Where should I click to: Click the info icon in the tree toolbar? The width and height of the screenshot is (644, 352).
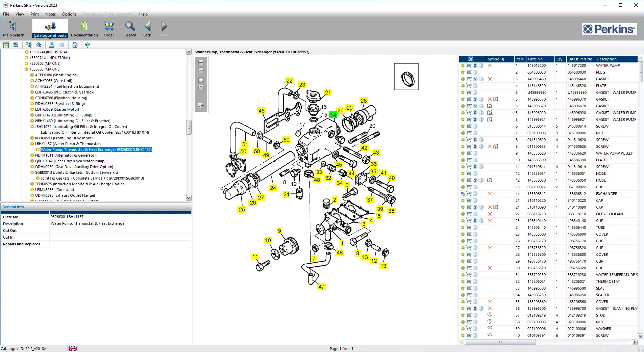[62, 45]
